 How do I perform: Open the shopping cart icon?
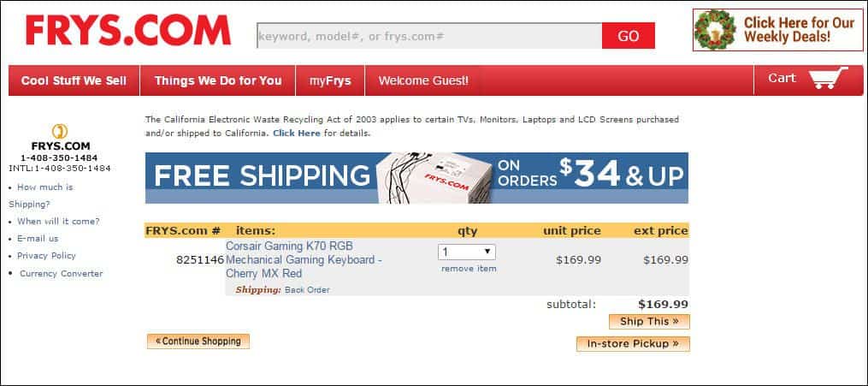(828, 78)
